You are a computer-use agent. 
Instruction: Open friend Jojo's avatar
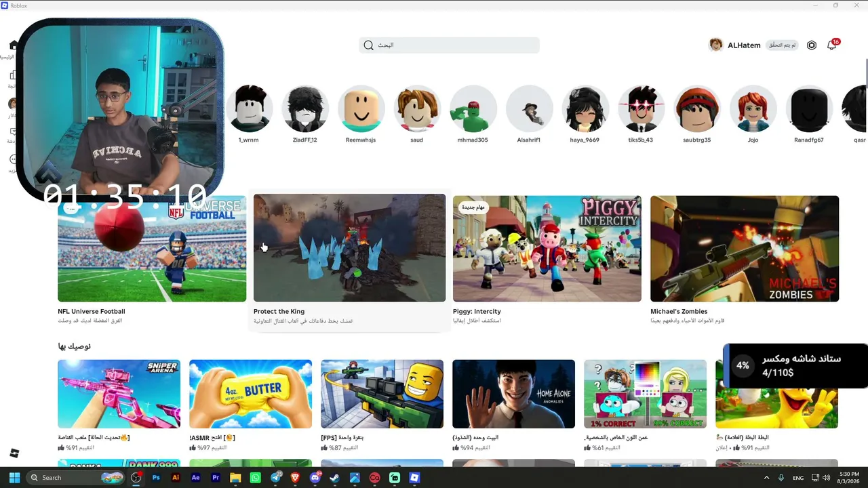pyautogui.click(x=753, y=108)
